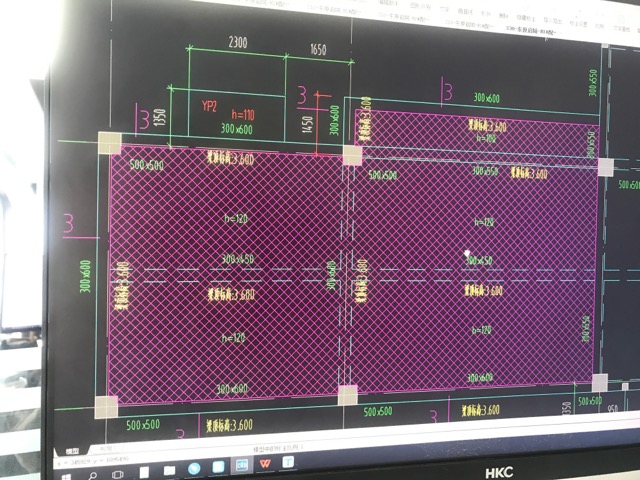Open the File Explorer folder icon
The image size is (640, 480).
pos(169,471)
